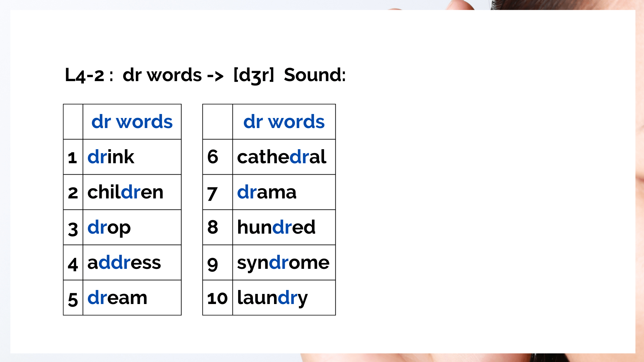Click the word syndrome in row 9
Viewport: 644px width, 362px height.
(x=283, y=263)
